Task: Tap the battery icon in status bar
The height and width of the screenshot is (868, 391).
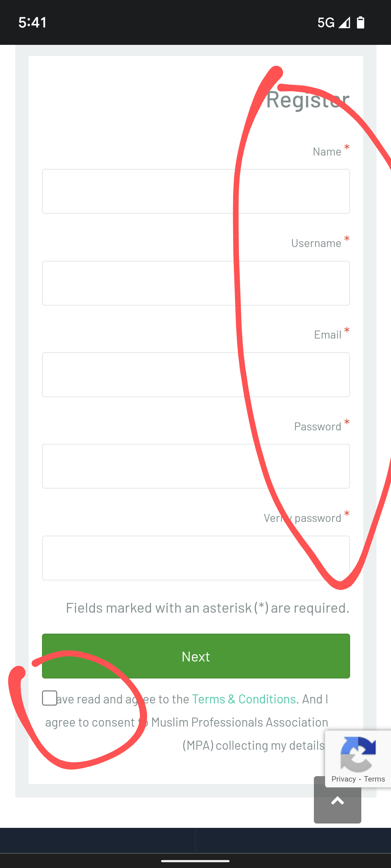Action: [x=361, y=22]
